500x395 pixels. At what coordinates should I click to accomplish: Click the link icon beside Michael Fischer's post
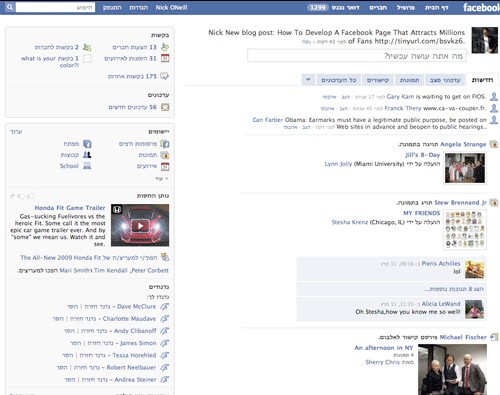pos(494,337)
